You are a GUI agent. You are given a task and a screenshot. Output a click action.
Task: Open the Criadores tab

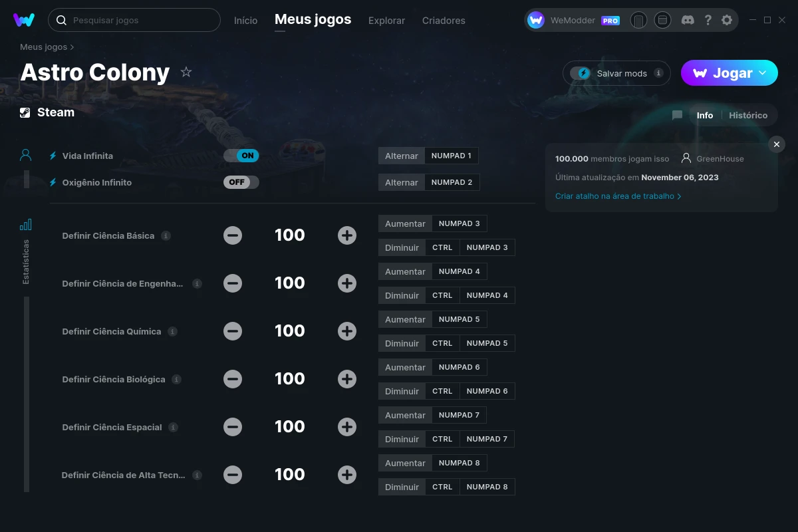(x=444, y=21)
